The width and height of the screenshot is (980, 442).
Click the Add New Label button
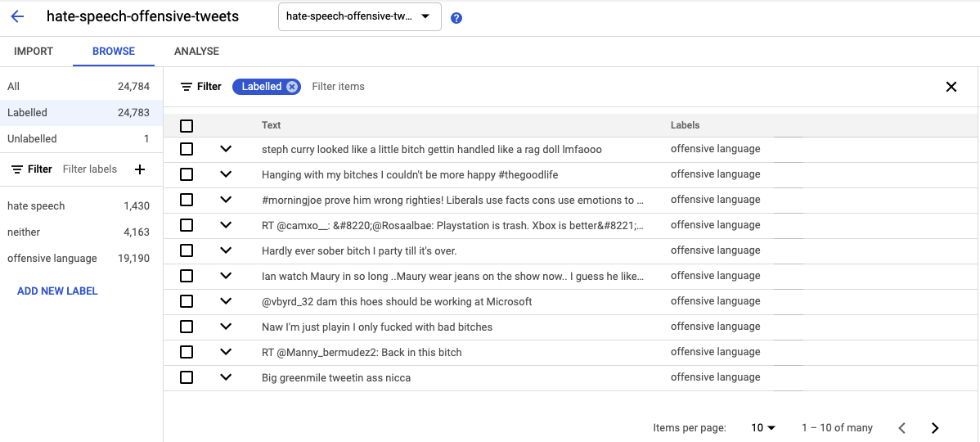tap(57, 291)
